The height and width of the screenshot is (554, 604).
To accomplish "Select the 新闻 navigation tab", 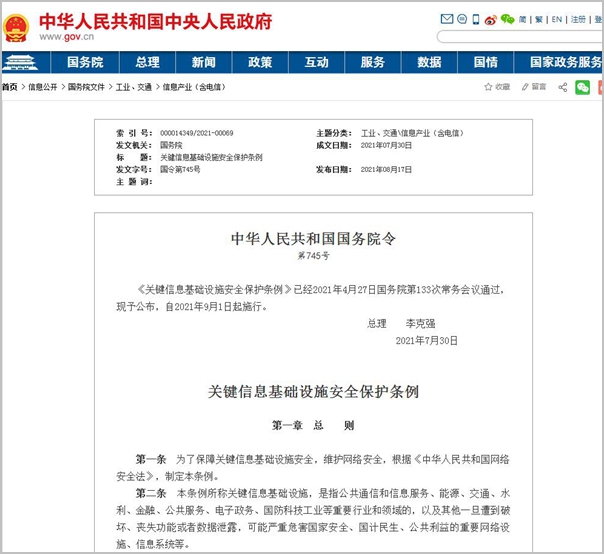I will click(203, 62).
